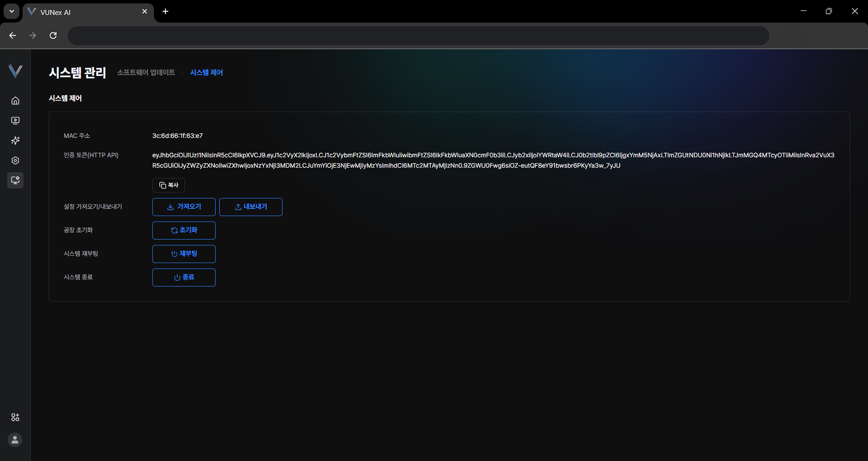Open the AI sparkle icon in sidebar

coord(15,141)
